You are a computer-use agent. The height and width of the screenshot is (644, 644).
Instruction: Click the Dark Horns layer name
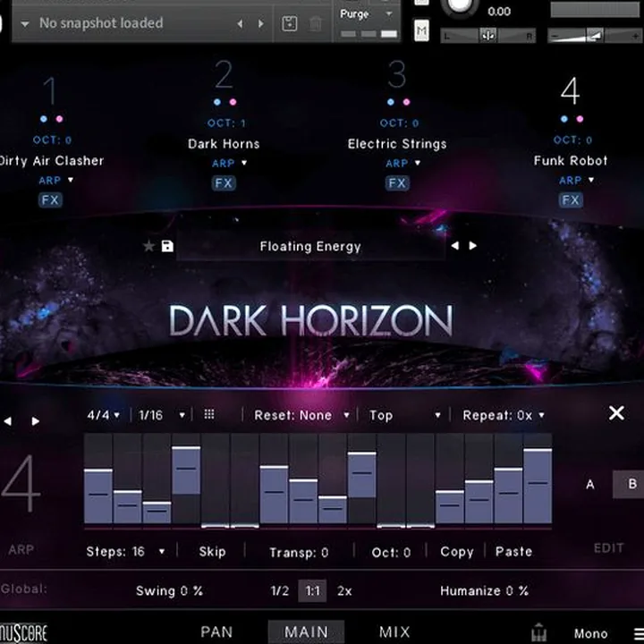coord(224,144)
